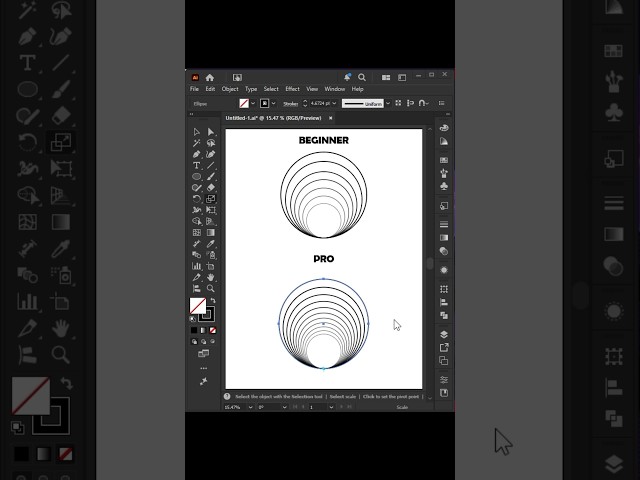The height and width of the screenshot is (480, 640).
Task: Reset default fill and stroke
Action: click(193, 319)
